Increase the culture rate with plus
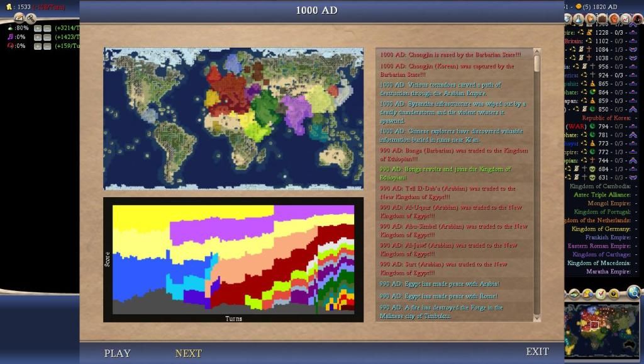This screenshot has height=364, width=644. pos(38,37)
